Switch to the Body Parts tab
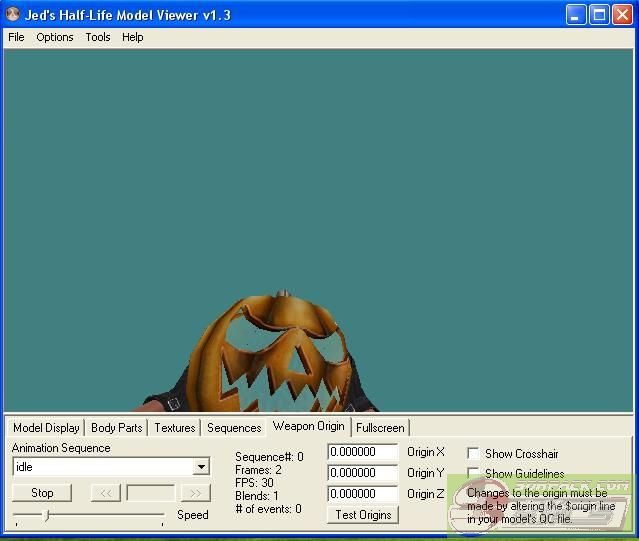The height and width of the screenshot is (541, 639). click(117, 428)
